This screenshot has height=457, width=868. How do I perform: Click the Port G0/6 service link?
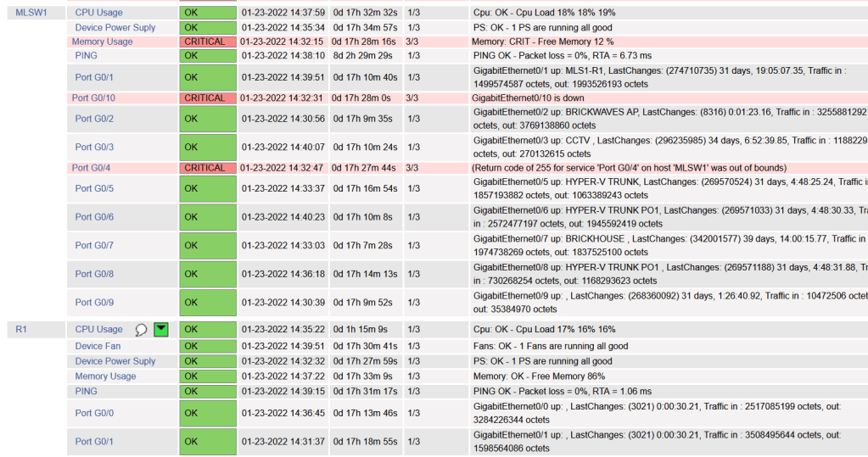pos(94,217)
